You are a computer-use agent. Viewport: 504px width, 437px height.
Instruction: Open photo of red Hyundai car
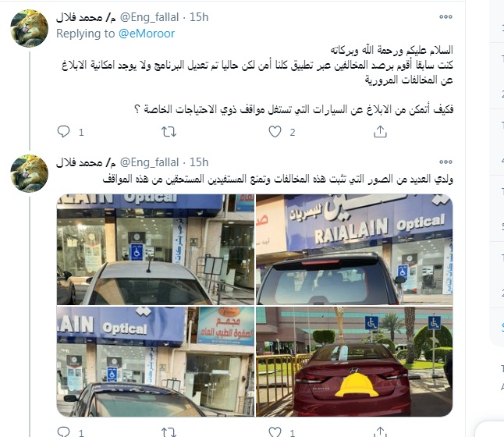pos(354,362)
